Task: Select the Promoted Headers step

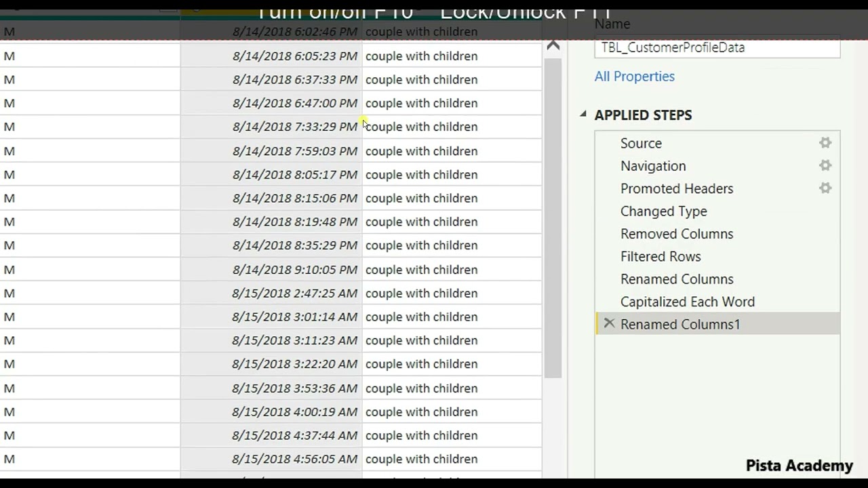Action: pos(717,188)
